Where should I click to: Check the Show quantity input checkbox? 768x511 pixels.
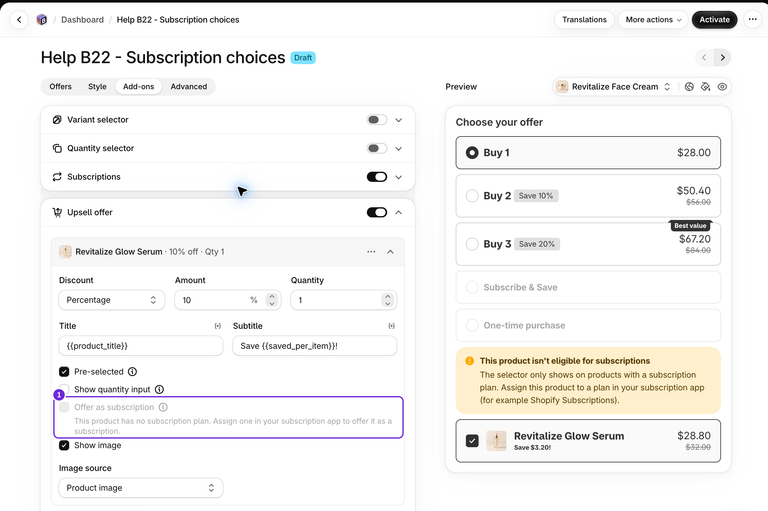pyautogui.click(x=64, y=389)
